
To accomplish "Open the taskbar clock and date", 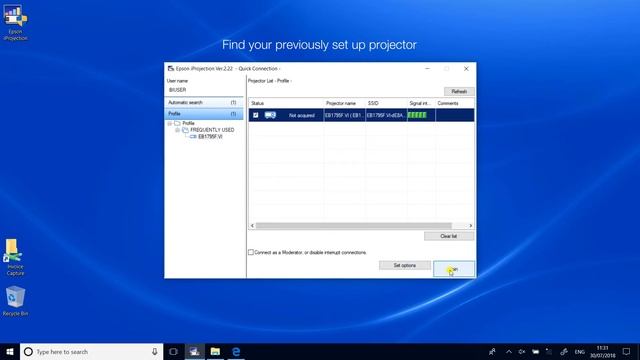I will 602,352.
